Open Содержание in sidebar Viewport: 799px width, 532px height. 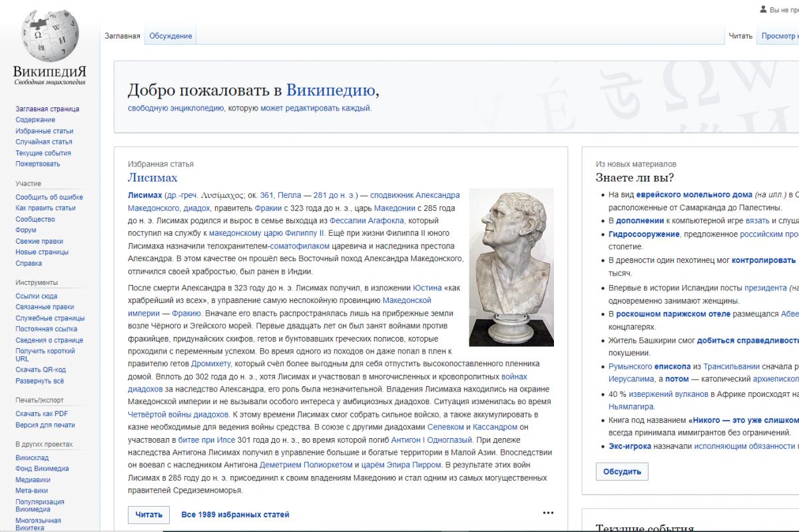pyautogui.click(x=35, y=120)
